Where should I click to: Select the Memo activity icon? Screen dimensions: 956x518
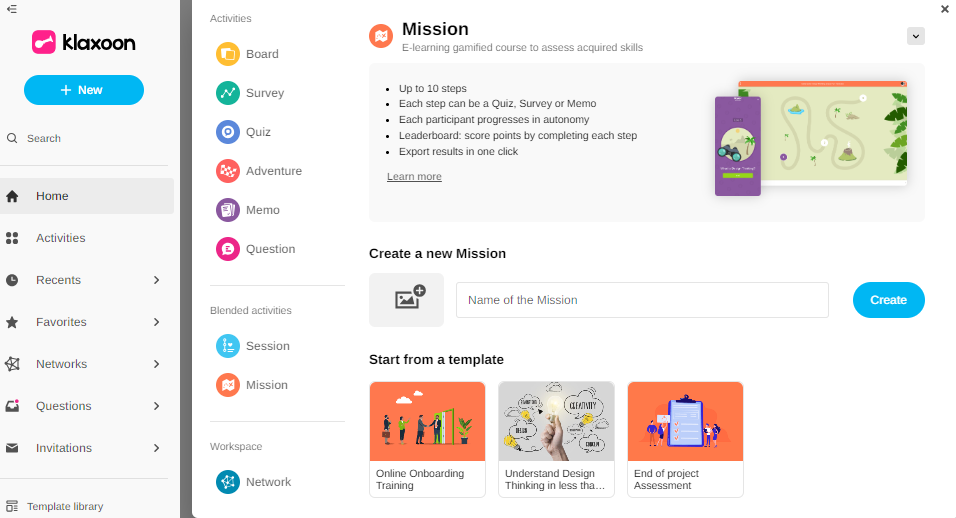tap(228, 210)
